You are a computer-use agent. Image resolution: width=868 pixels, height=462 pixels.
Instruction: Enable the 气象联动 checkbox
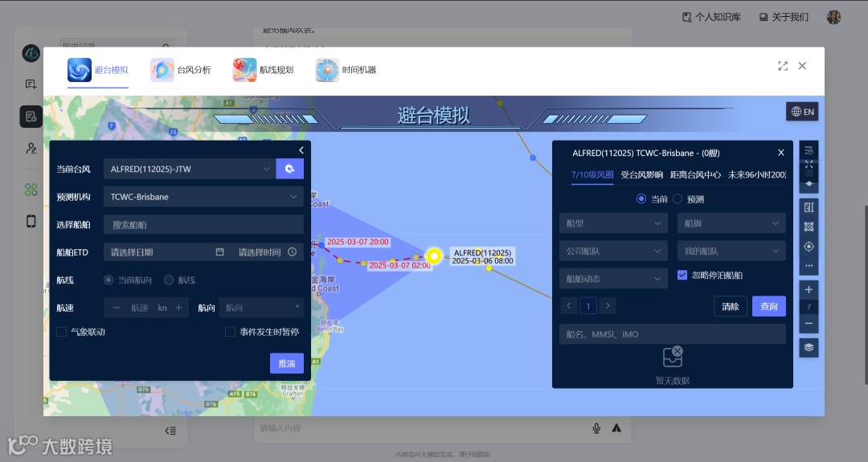(61, 331)
